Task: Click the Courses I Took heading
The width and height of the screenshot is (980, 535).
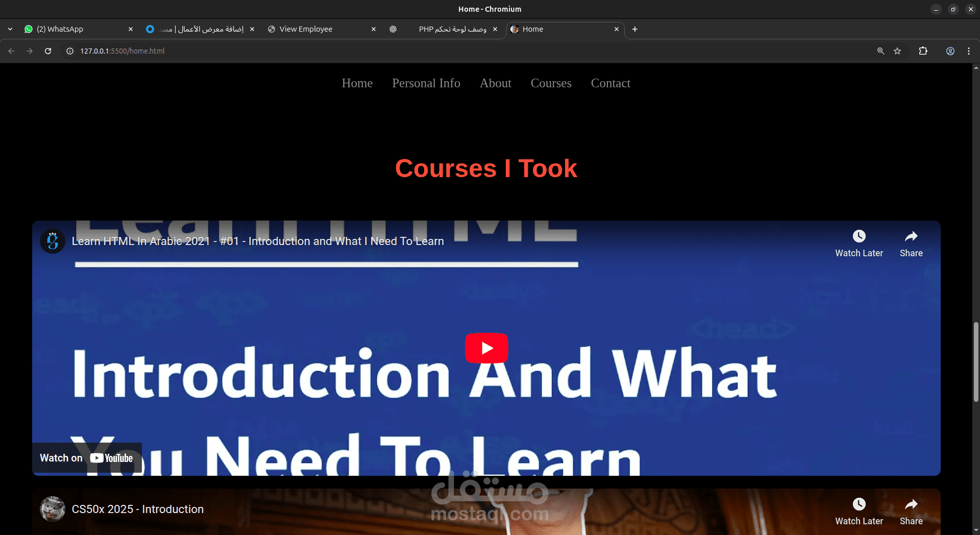Action: (x=486, y=168)
